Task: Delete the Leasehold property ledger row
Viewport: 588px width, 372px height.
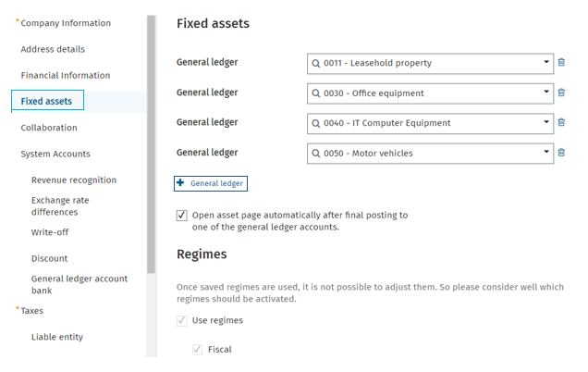Action: click(561, 62)
